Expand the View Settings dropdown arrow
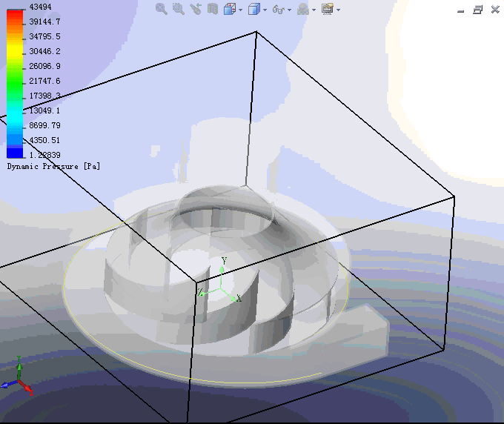 point(338,10)
